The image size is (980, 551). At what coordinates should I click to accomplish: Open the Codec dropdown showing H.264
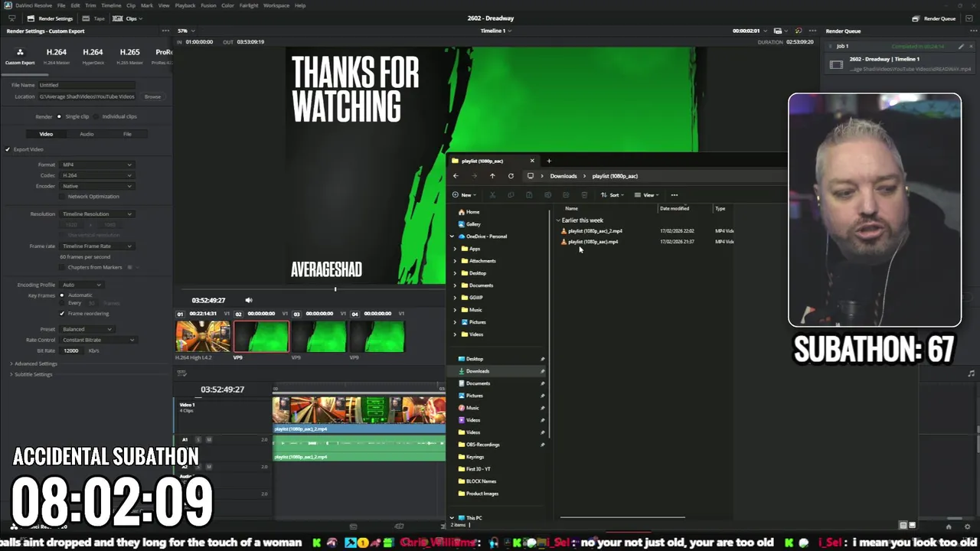pyautogui.click(x=96, y=175)
